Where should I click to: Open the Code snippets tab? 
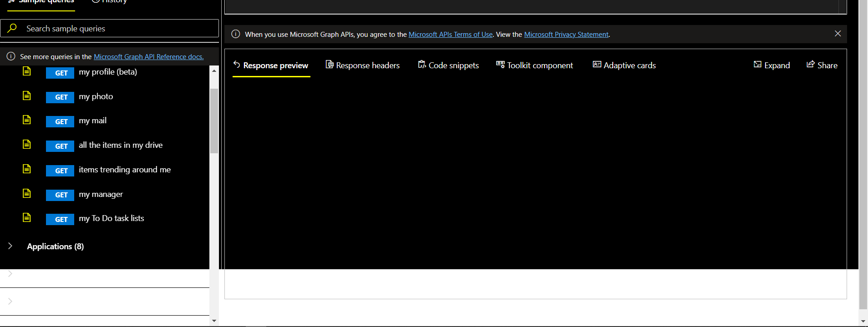(x=448, y=65)
